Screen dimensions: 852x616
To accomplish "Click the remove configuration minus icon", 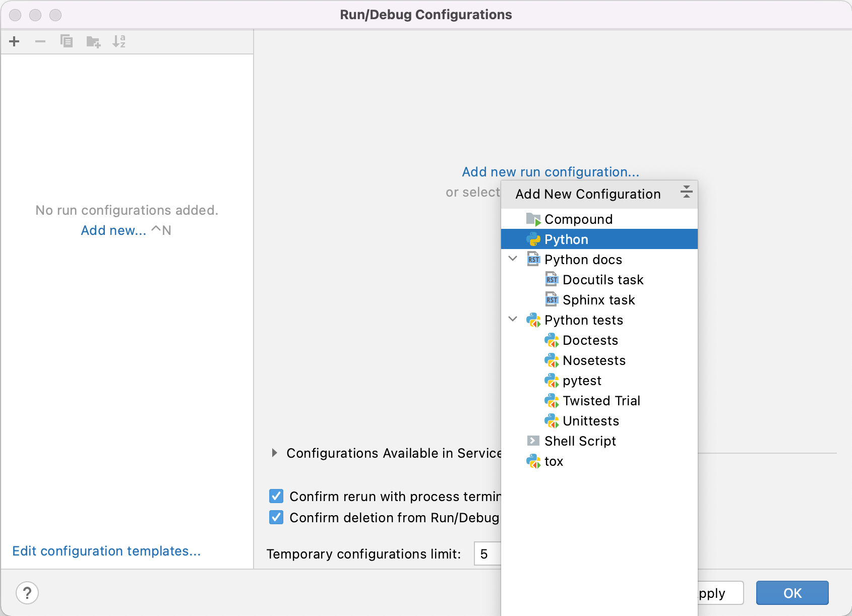I will coord(40,41).
